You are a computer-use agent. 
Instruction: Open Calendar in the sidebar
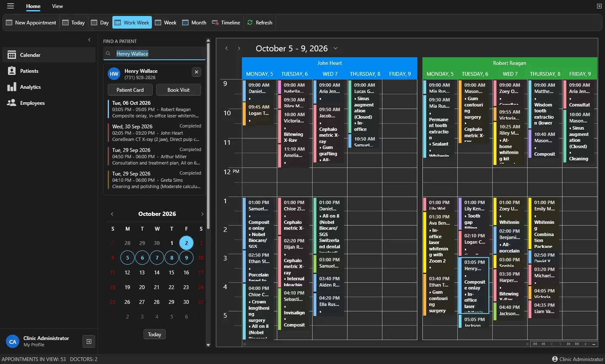[49, 55]
